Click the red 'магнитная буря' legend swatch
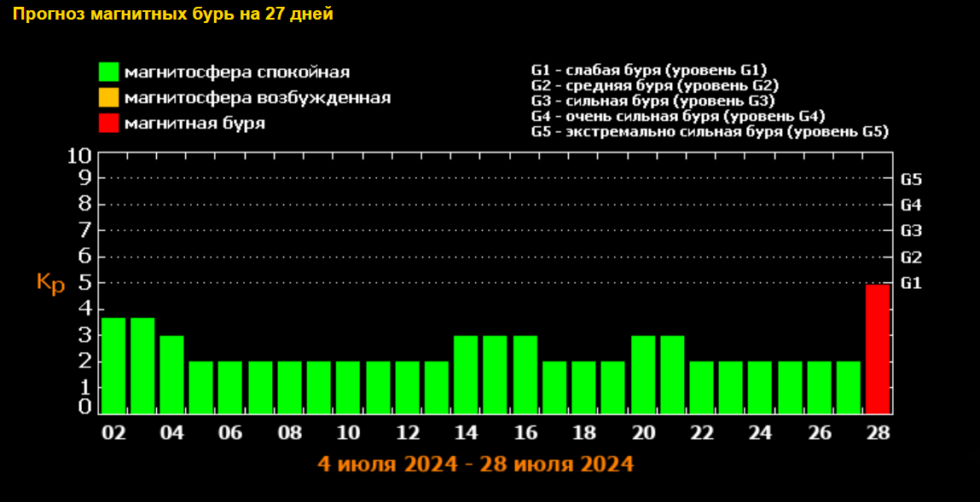This screenshot has height=502, width=980. [108, 123]
